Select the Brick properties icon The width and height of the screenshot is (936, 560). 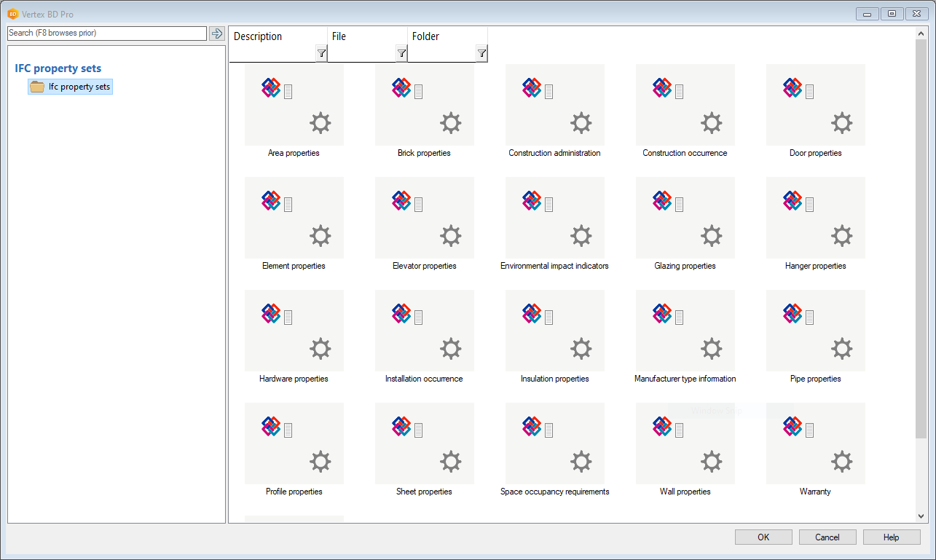(x=424, y=105)
